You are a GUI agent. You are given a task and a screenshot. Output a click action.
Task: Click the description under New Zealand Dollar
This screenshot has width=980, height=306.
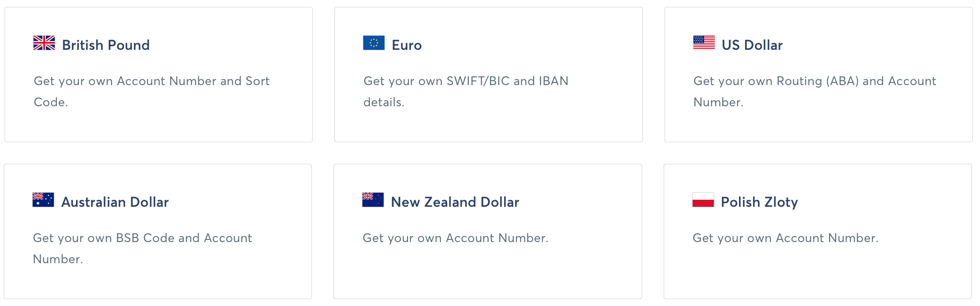[x=455, y=238]
